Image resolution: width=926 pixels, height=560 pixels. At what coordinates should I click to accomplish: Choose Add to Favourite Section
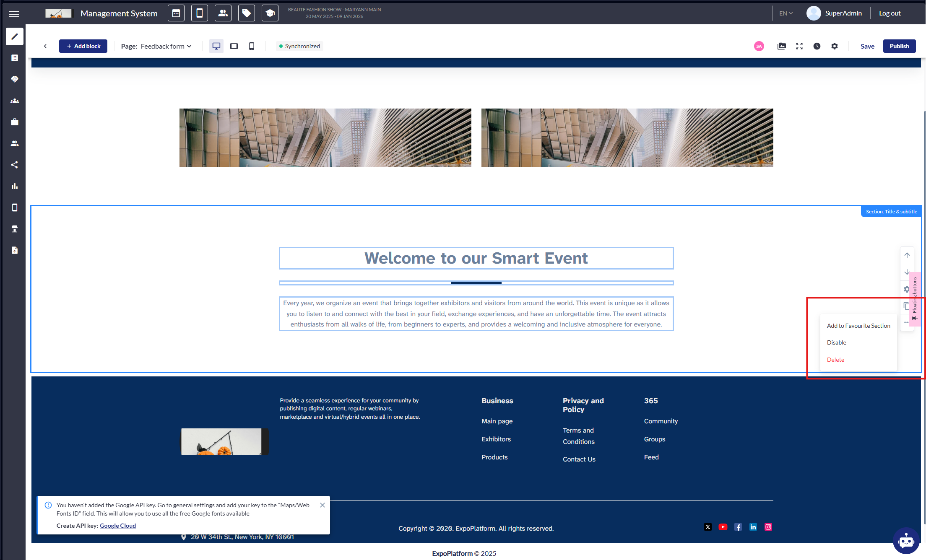[x=858, y=326]
